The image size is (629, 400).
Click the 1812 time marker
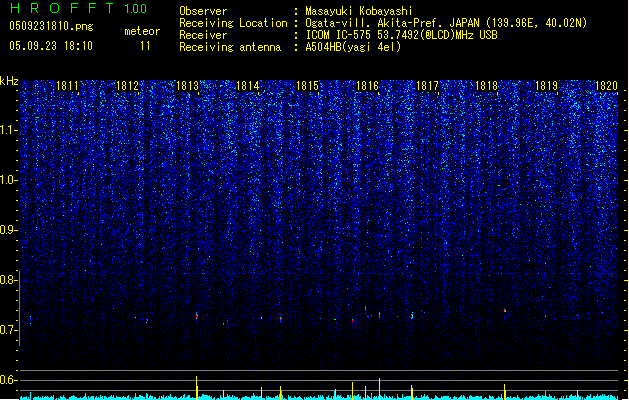(127, 86)
